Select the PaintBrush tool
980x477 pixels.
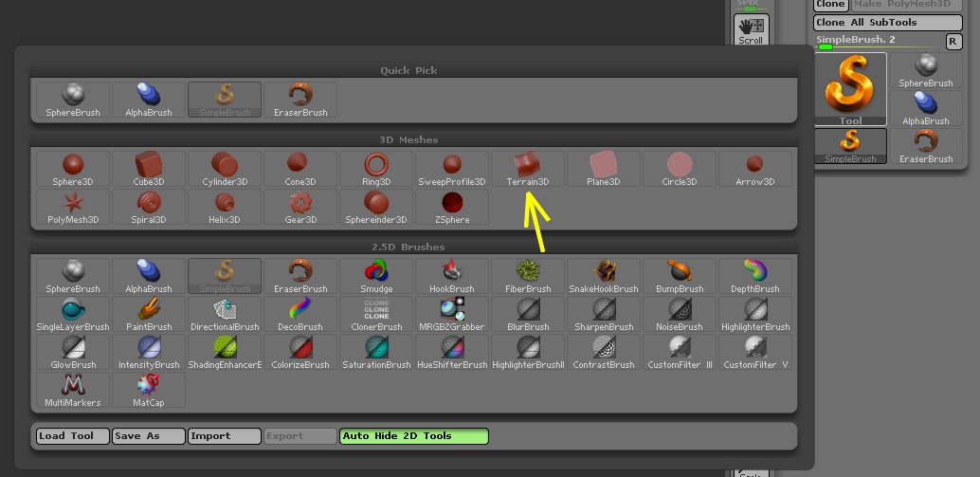pyautogui.click(x=149, y=315)
